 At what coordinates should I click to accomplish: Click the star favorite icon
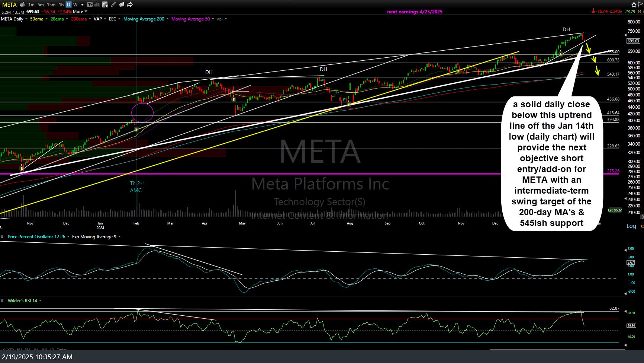(x=634, y=4)
